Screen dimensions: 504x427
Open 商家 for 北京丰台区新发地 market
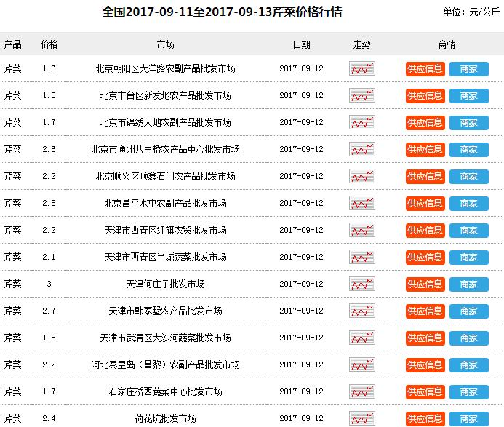(468, 96)
